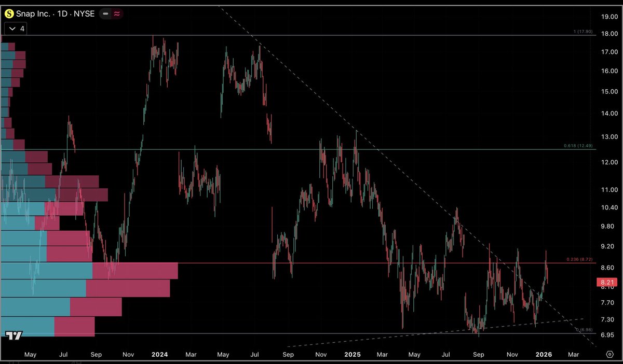Click the 10.40 price axis label

(608, 207)
